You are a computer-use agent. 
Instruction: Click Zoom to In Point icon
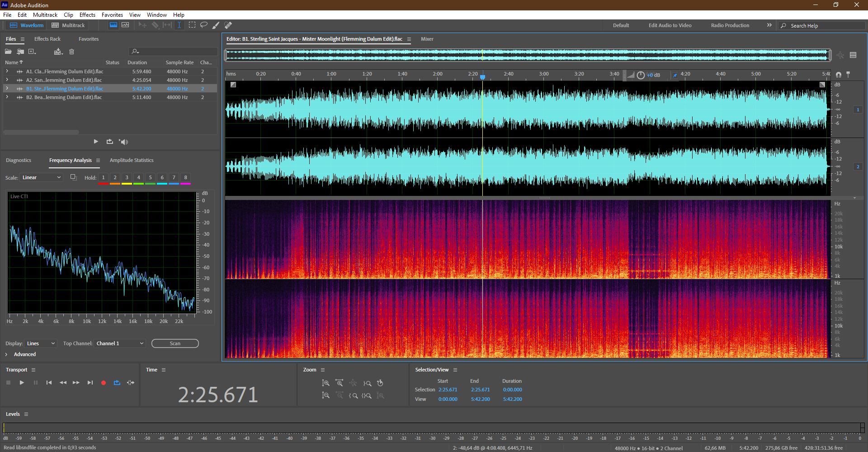353,395
